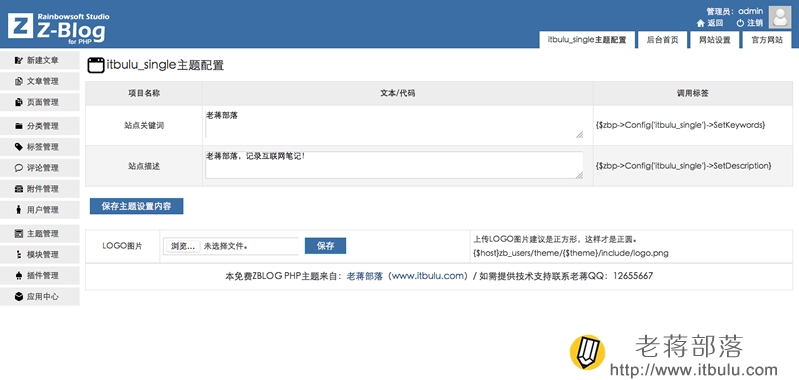Viewport: 799px width, 380px height.
Task: Click the Z-Blog logo in header
Action: [58, 29]
